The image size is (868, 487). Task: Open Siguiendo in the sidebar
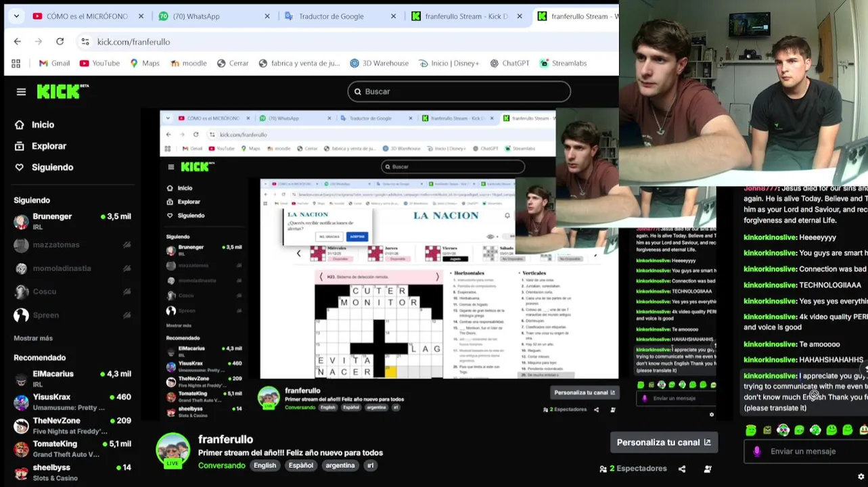coord(45,167)
